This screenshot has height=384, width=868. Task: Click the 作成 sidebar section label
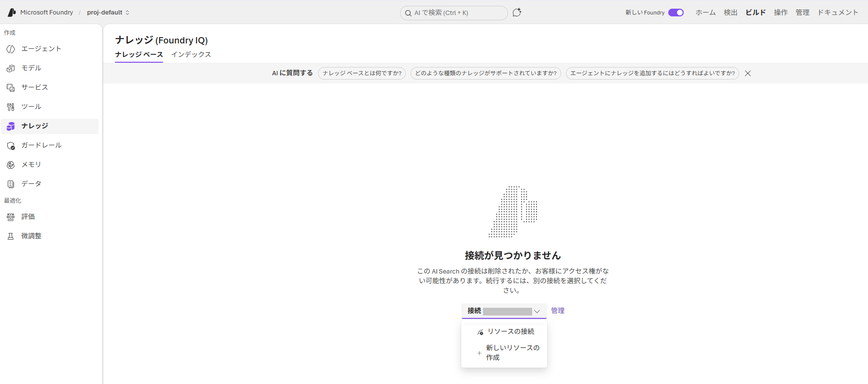click(x=10, y=33)
